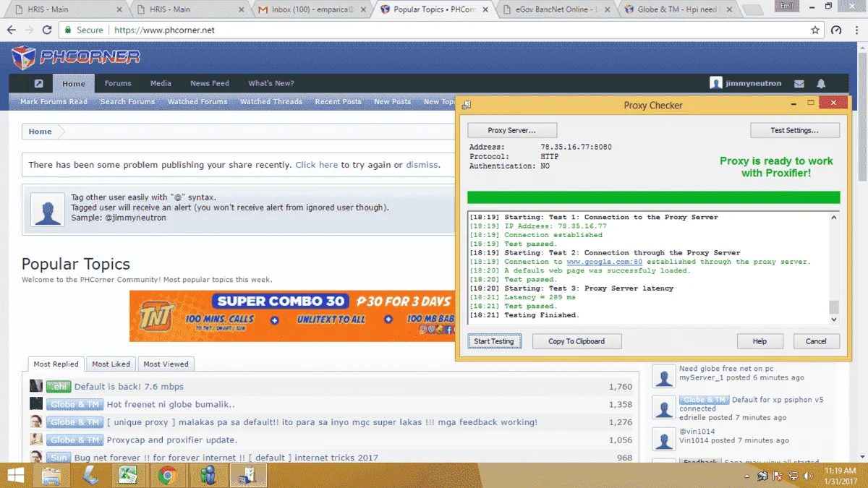Open the Chrome three-dot menu

coord(856,30)
